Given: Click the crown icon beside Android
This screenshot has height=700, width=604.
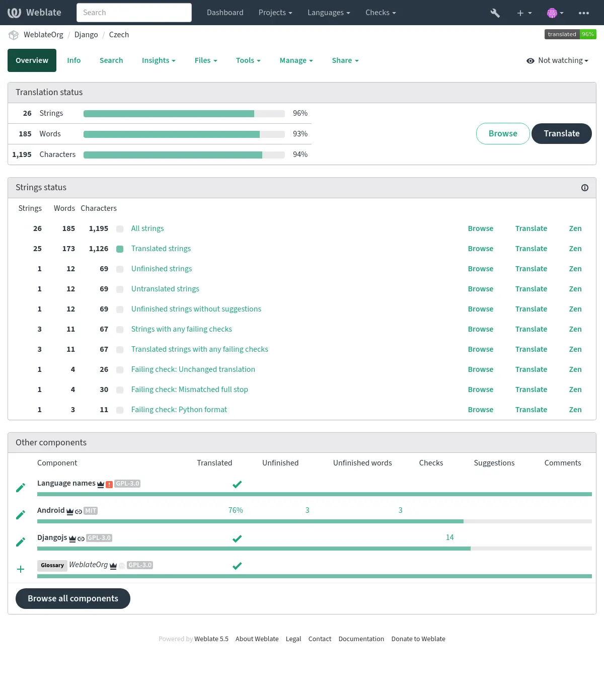Looking at the screenshot, I should [70, 511].
